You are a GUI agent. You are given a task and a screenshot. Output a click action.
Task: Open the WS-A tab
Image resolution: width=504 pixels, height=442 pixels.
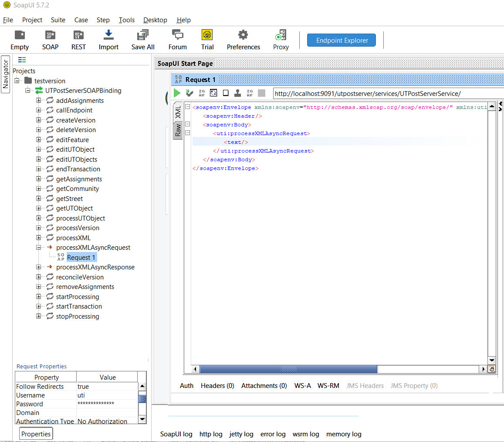(x=302, y=385)
